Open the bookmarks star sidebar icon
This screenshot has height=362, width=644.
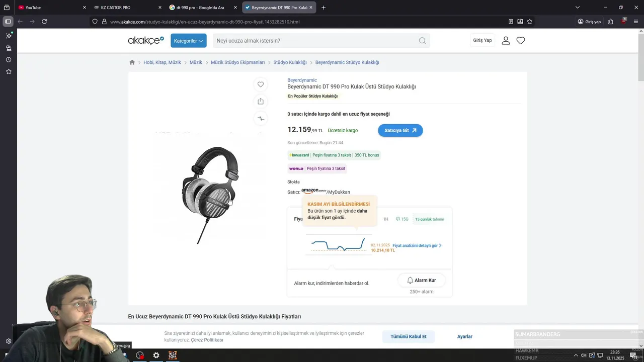(9, 71)
